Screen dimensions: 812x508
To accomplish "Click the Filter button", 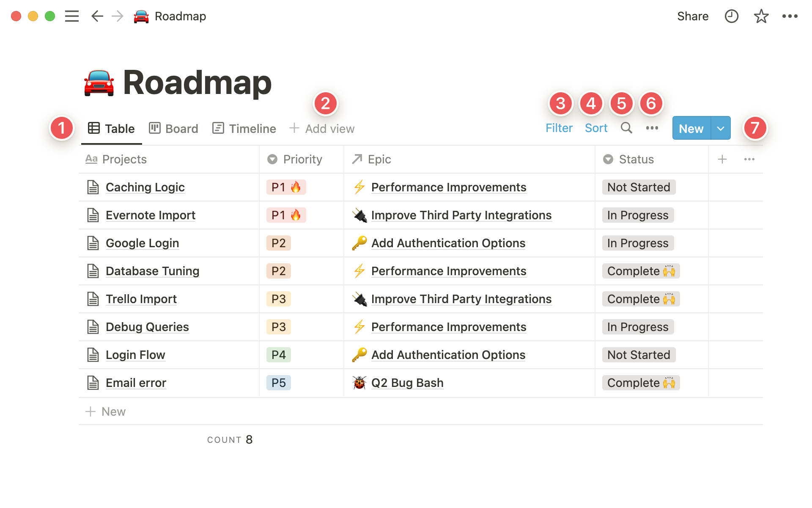I will point(559,128).
